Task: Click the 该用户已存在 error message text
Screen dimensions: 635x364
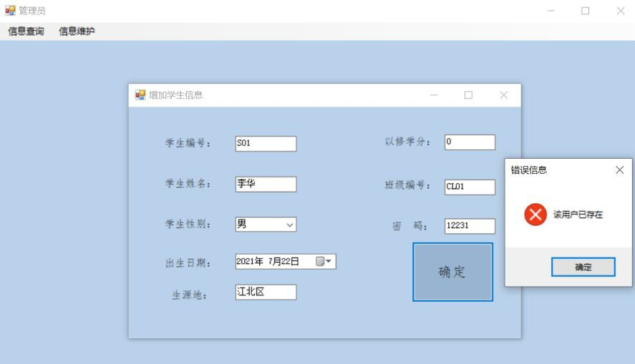Action: point(578,215)
